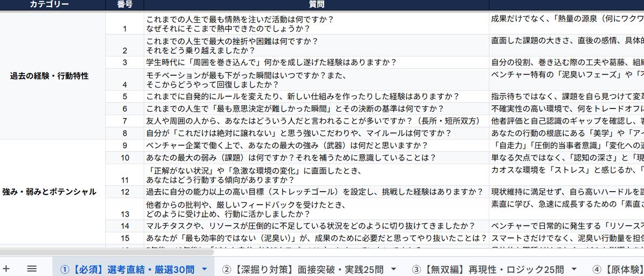Select the number cell 13
Screen dimensions: 644x276
coord(125,209)
